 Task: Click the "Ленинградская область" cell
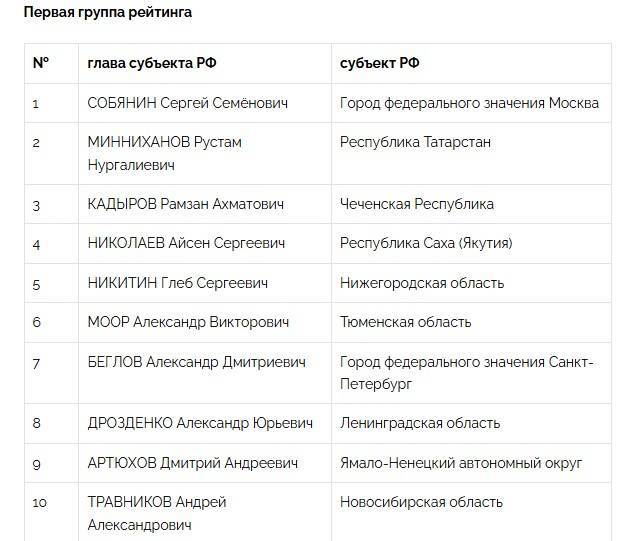[420, 423]
